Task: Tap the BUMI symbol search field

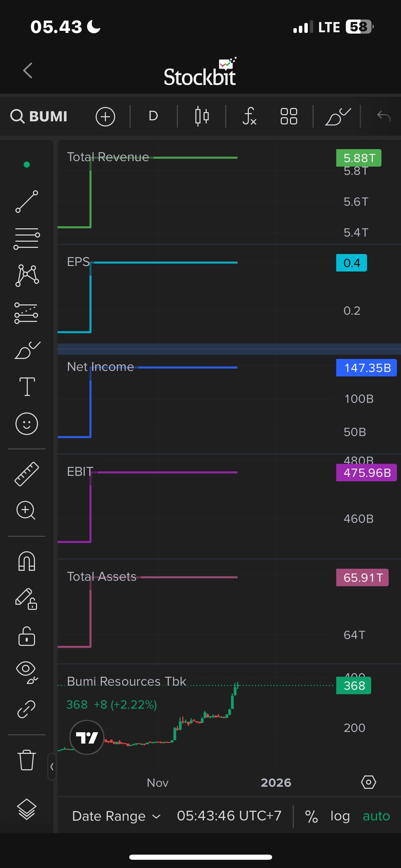Action: 39,117
